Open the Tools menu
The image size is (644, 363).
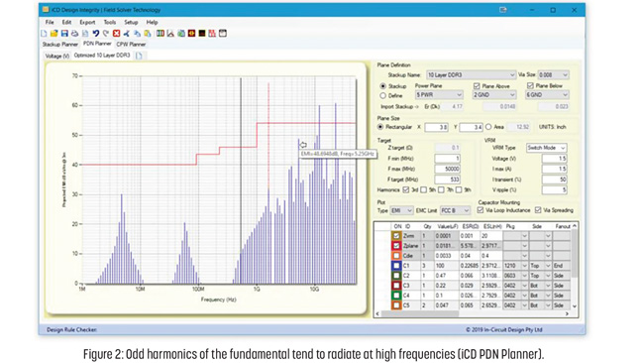pyautogui.click(x=110, y=22)
